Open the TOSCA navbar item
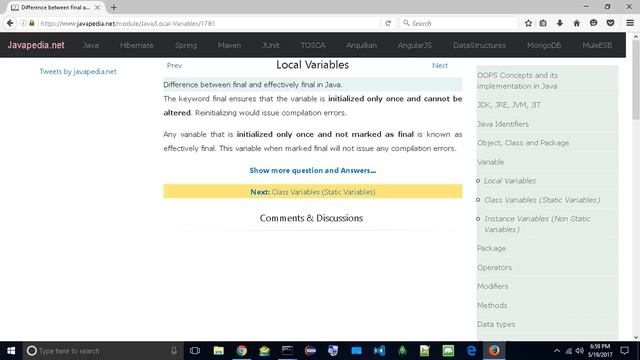The height and width of the screenshot is (360, 640). point(313,45)
